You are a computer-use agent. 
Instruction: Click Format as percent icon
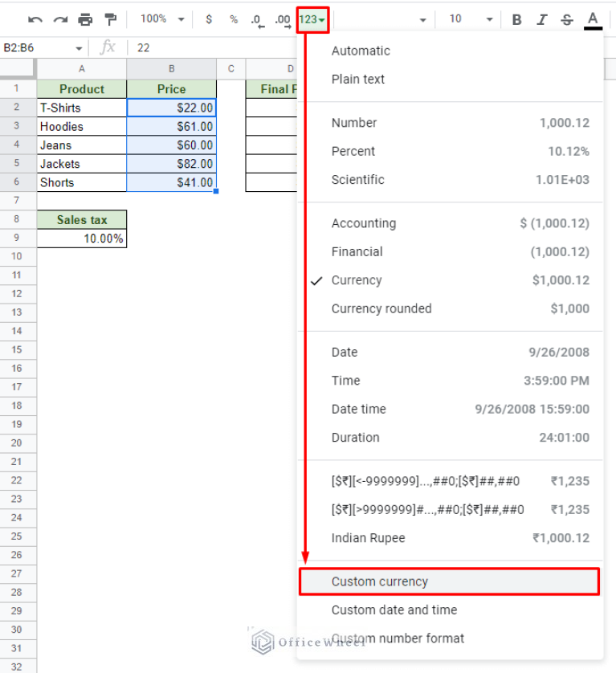coord(234,19)
